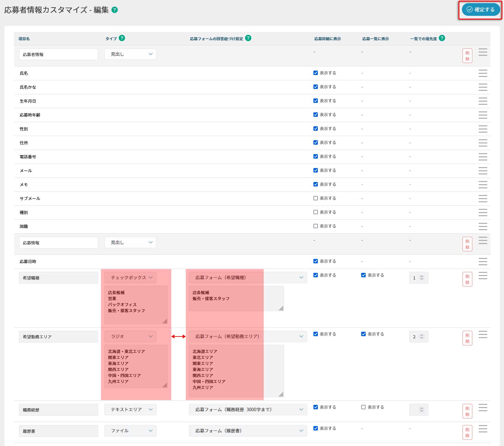Grab the drag handle on the 氏名 row
The height and width of the screenshot is (446, 504).
point(482,73)
